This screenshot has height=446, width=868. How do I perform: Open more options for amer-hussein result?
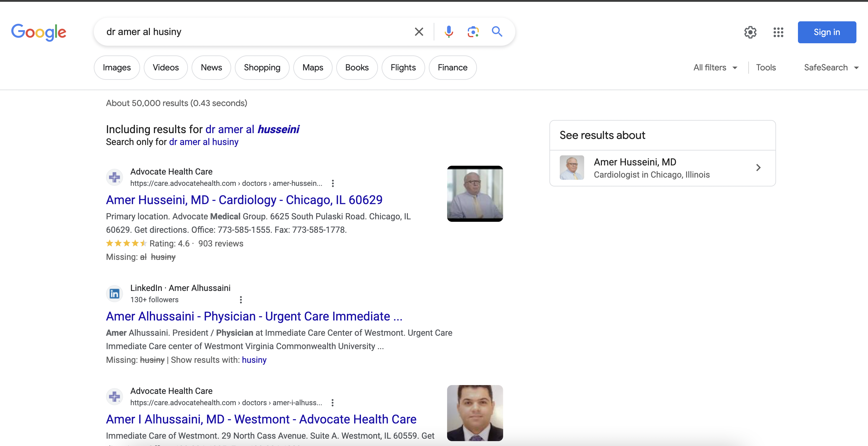(333, 183)
